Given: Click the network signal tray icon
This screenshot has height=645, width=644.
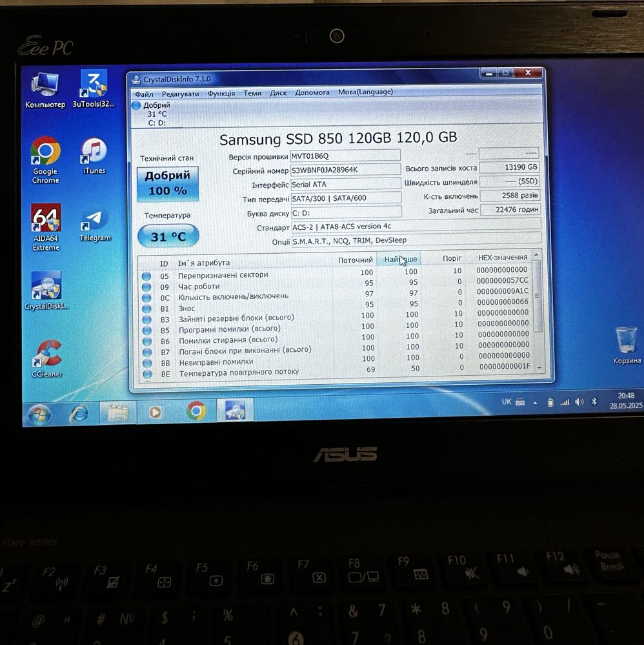Looking at the screenshot, I should [565, 402].
